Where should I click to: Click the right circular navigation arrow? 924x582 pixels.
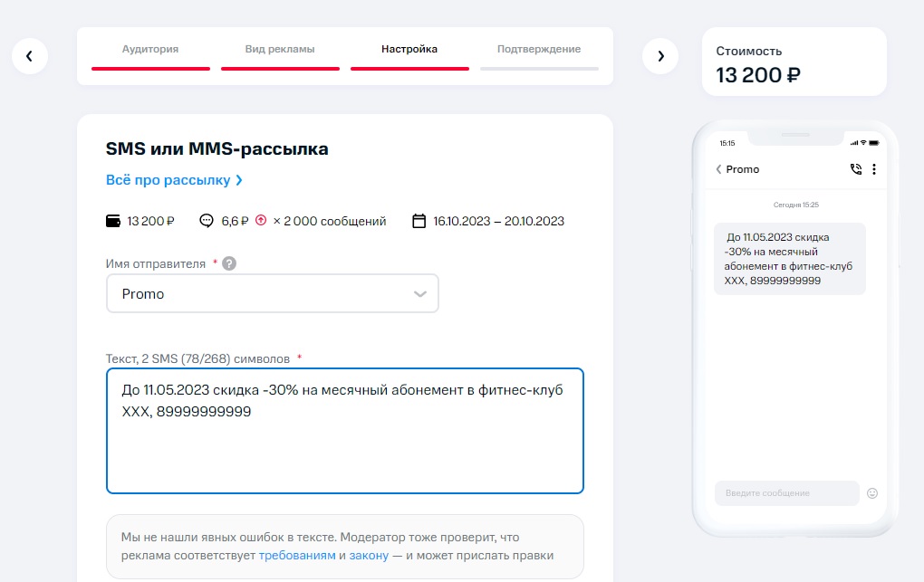coord(660,55)
